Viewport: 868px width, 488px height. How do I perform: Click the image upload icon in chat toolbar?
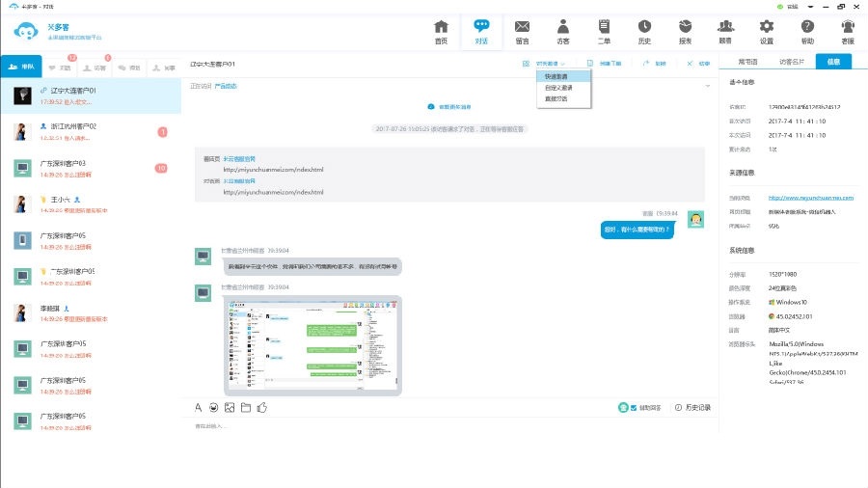click(230, 408)
